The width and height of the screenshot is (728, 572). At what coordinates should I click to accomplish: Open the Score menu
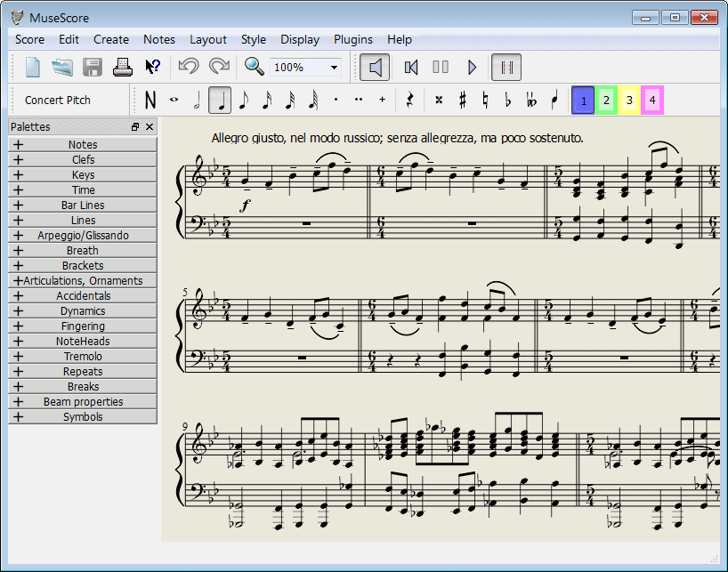[x=29, y=39]
